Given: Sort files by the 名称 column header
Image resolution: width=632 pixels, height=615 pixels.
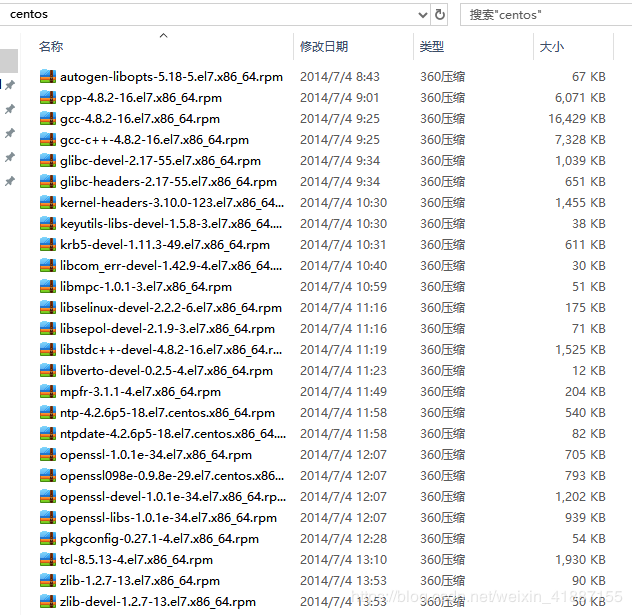Looking at the screenshot, I should 51,46.
